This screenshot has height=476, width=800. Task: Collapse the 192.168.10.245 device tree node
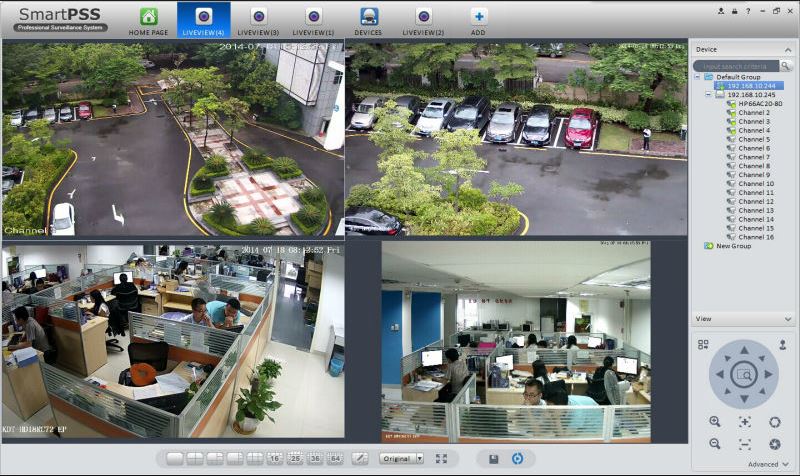pos(708,94)
